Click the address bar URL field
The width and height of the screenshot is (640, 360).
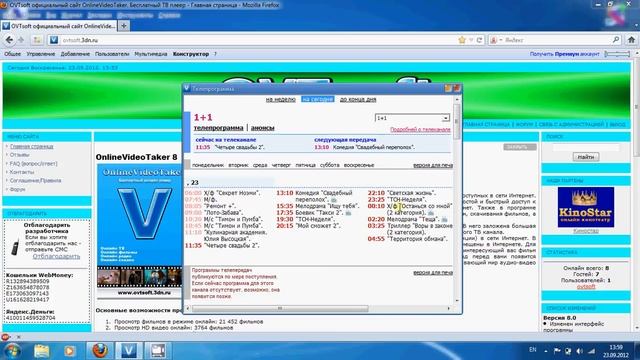257,40
